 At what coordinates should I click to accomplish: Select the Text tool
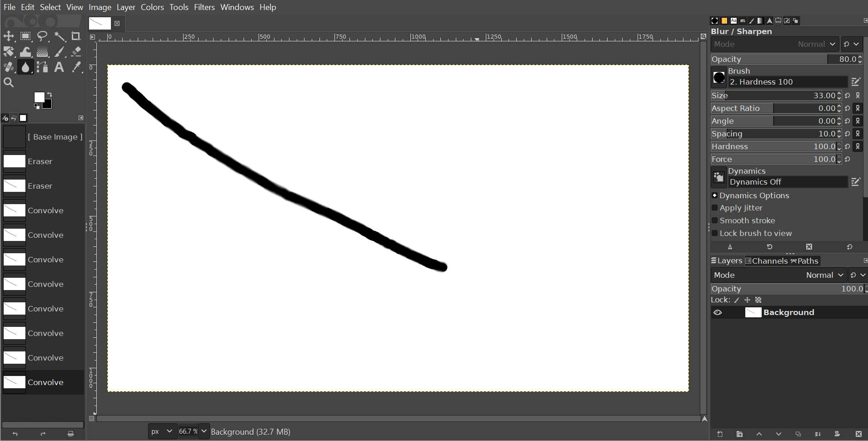pos(59,67)
